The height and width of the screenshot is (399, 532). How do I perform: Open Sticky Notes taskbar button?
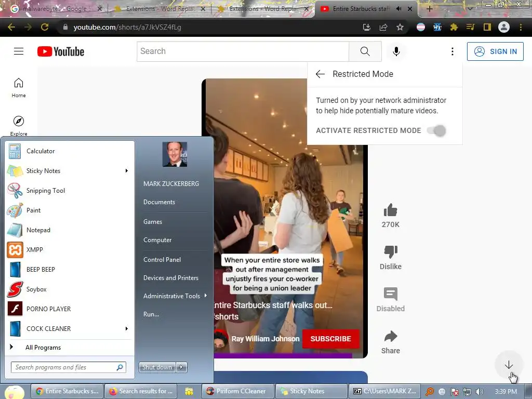click(311, 391)
